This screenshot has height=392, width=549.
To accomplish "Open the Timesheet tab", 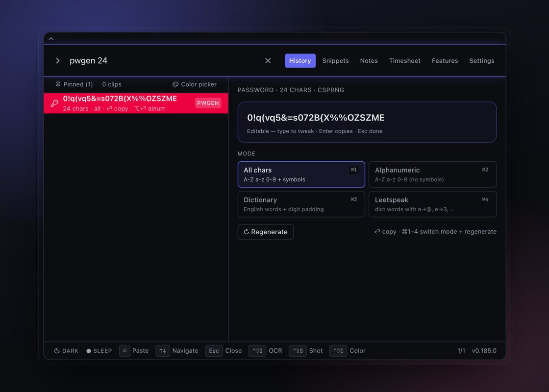I will click(405, 61).
